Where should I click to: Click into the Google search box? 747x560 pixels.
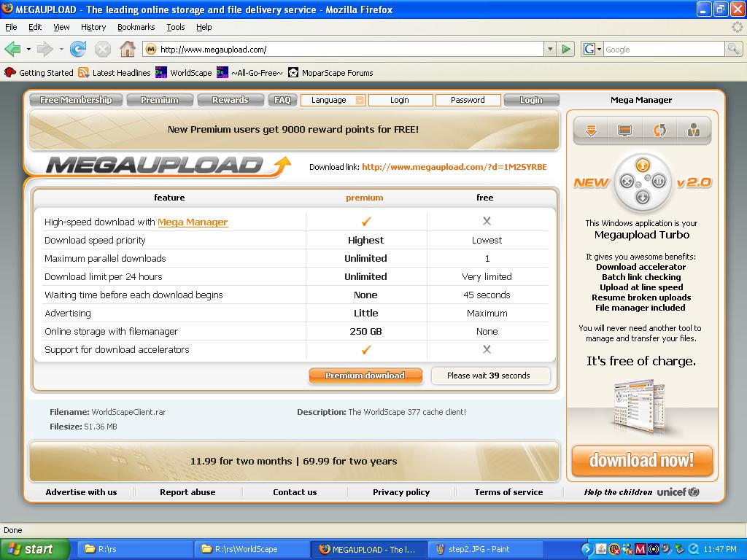(x=664, y=49)
